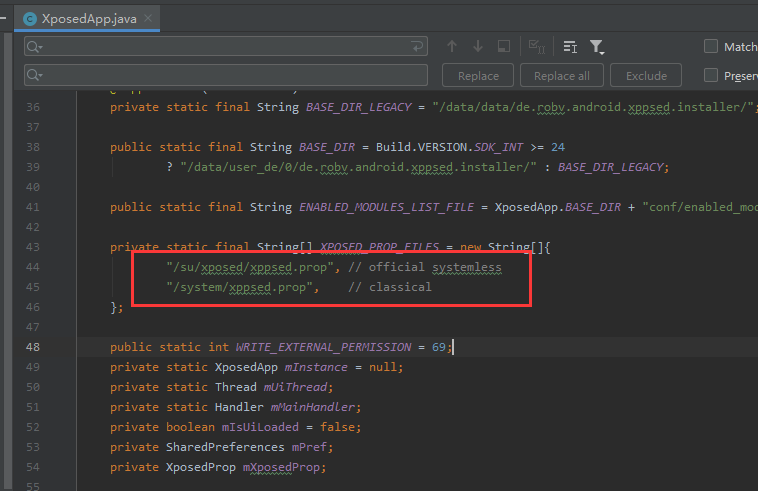
Task: Click the mMainHandler field name
Action: 313,407
